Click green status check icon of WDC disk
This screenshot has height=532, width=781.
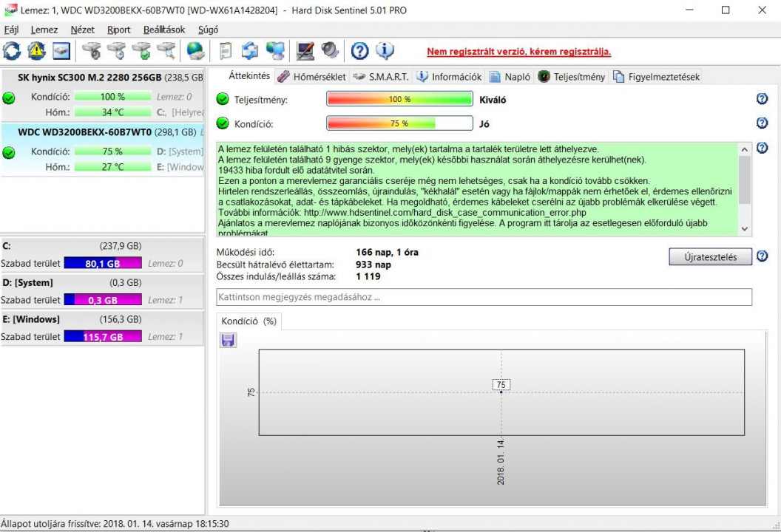click(8, 153)
